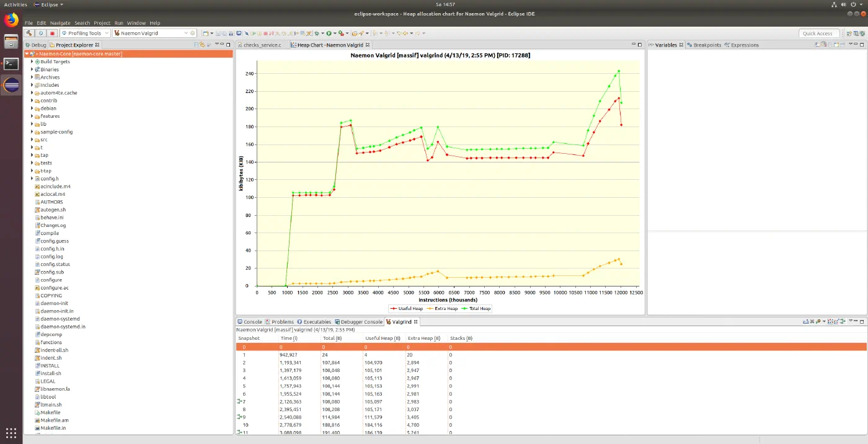Switch to the checks_service.c editor tab
Screen dimensions: 868x444
(259, 45)
